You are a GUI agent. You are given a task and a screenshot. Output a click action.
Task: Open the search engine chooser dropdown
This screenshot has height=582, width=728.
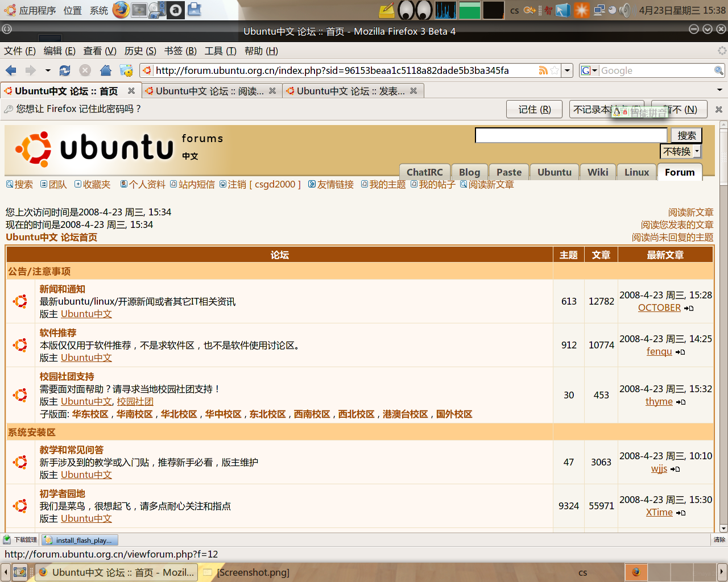click(x=590, y=70)
